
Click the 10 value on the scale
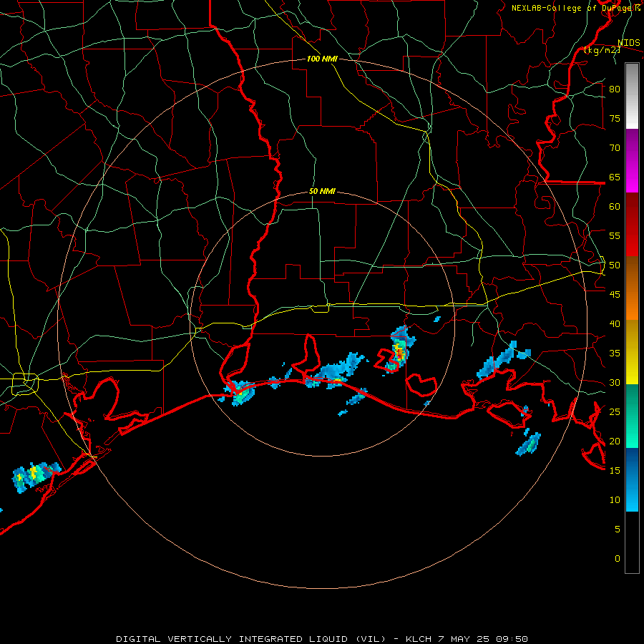615,500
